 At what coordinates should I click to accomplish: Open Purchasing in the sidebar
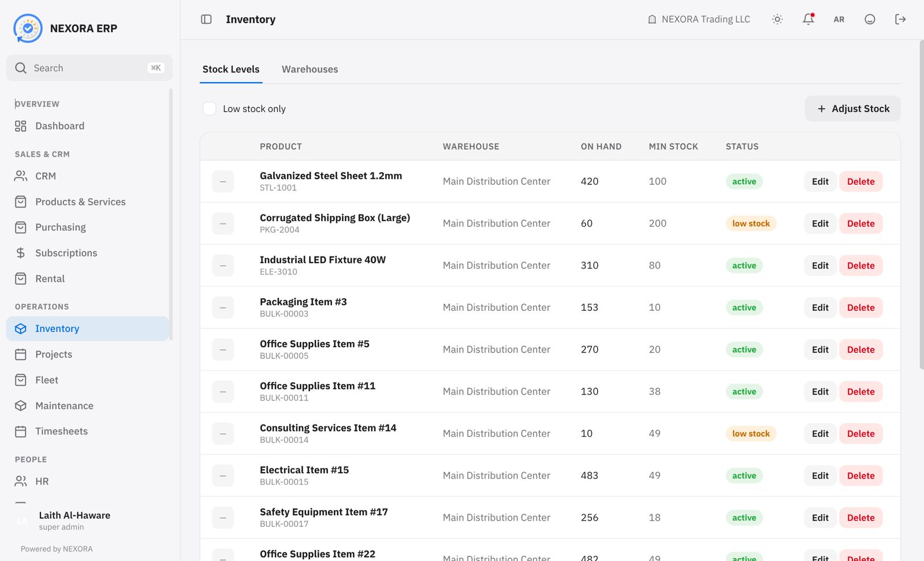click(x=88, y=228)
